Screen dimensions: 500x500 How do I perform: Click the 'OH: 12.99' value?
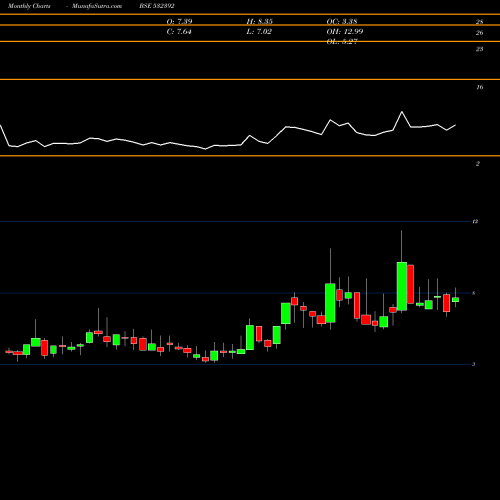point(345,32)
